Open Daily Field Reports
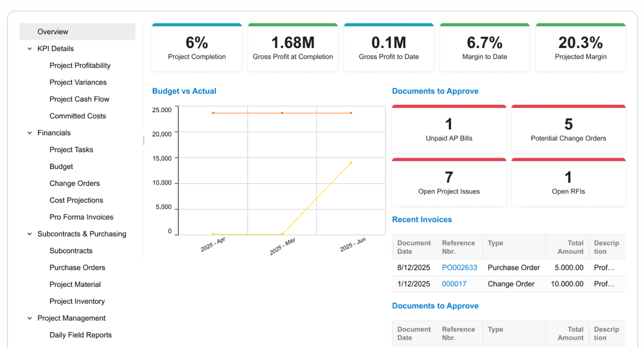 (80, 335)
